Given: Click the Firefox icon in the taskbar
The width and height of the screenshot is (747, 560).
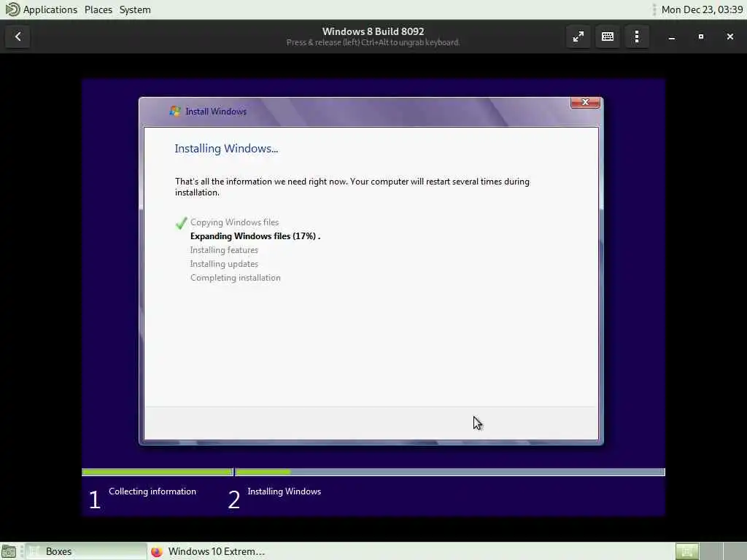Looking at the screenshot, I should 157,551.
